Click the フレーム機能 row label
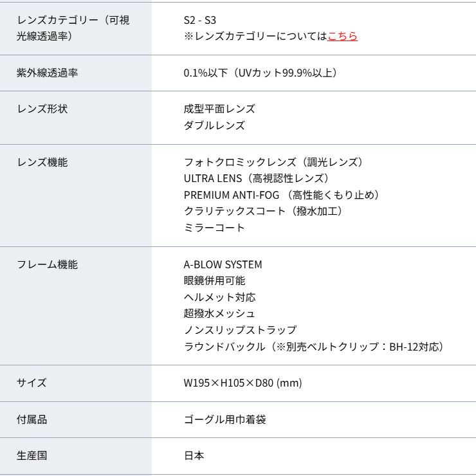This screenshot has width=476, height=476. tap(47, 264)
